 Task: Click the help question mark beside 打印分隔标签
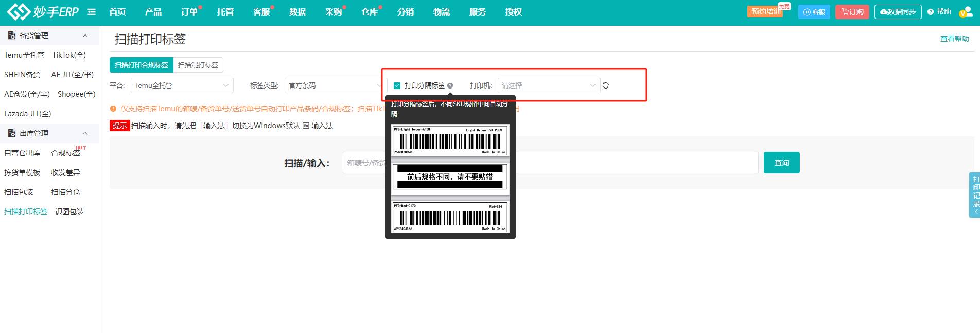pos(450,86)
